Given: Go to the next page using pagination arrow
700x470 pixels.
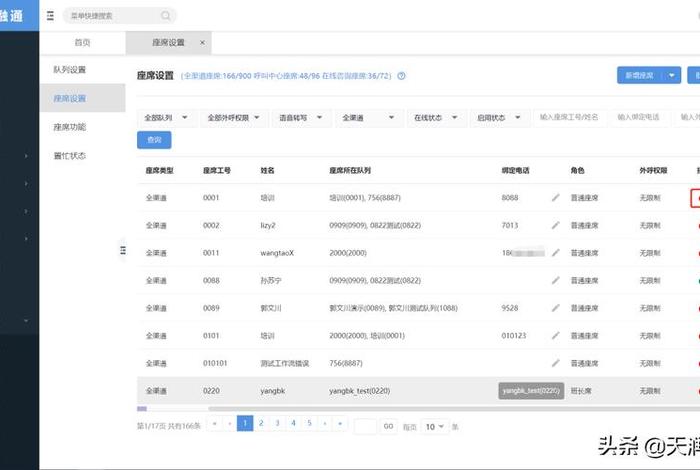Looking at the screenshot, I should click(x=326, y=424).
